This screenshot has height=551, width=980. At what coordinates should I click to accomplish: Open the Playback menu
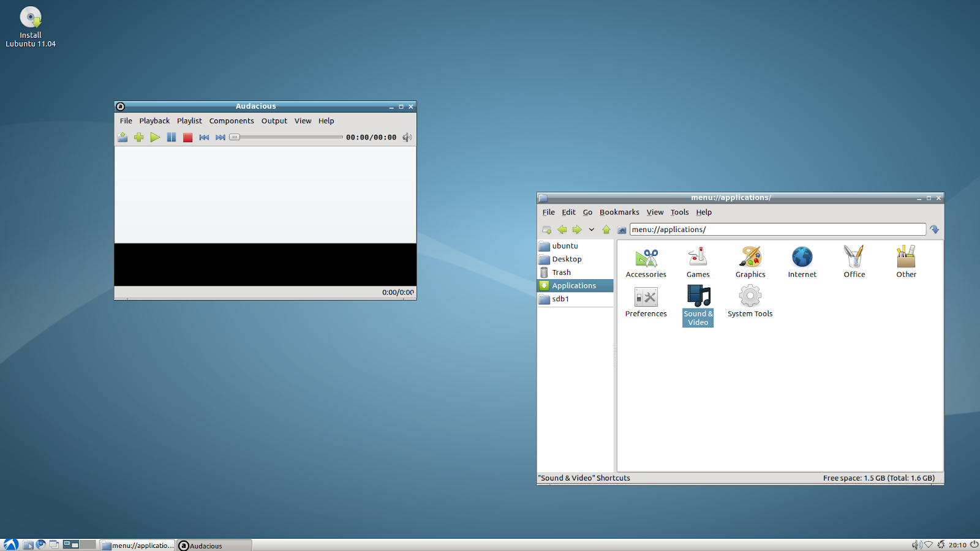click(154, 121)
